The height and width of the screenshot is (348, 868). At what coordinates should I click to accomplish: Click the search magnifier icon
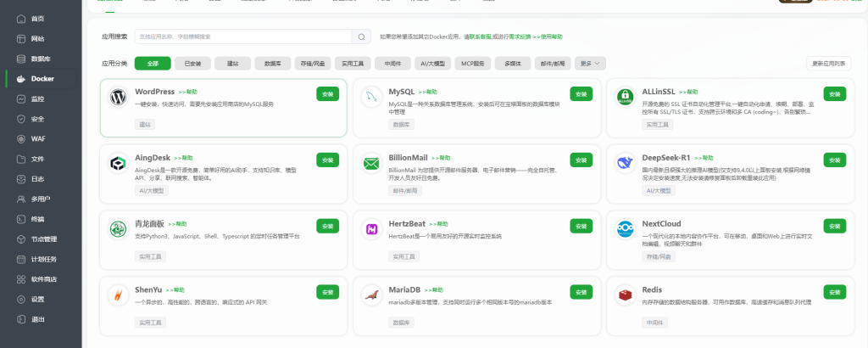pyautogui.click(x=361, y=36)
